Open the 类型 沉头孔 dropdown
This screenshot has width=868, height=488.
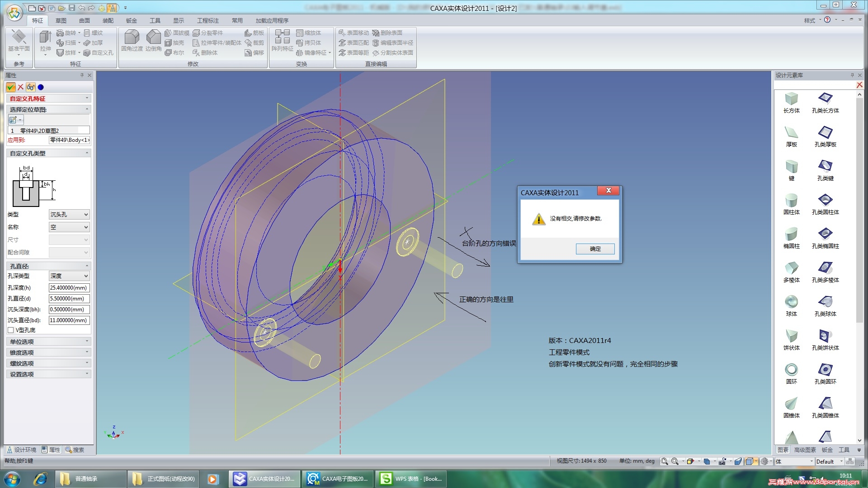point(69,215)
